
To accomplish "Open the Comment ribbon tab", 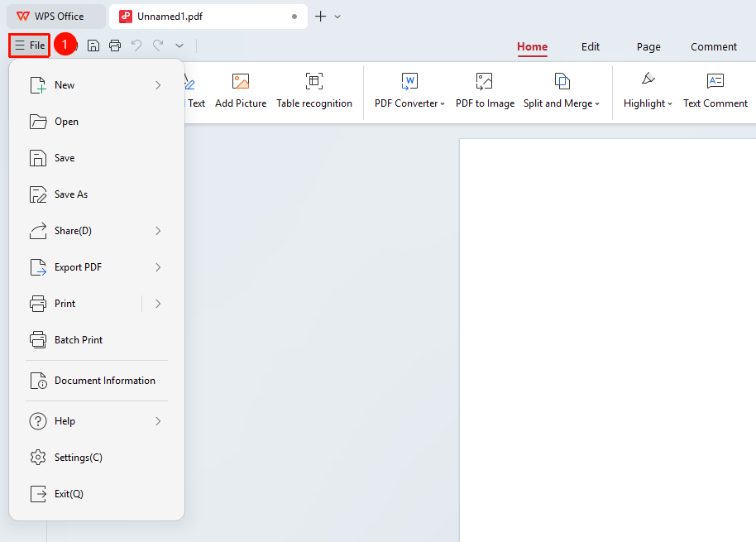I will (x=714, y=47).
